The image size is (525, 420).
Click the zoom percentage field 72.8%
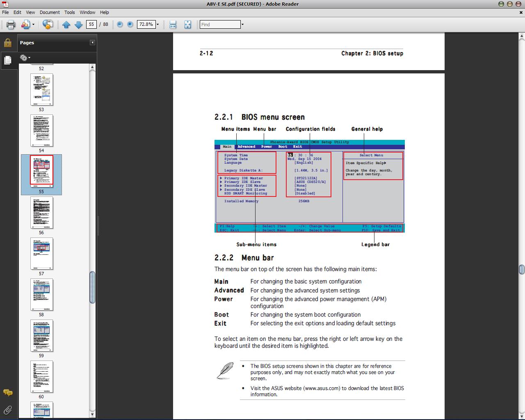(146, 24)
